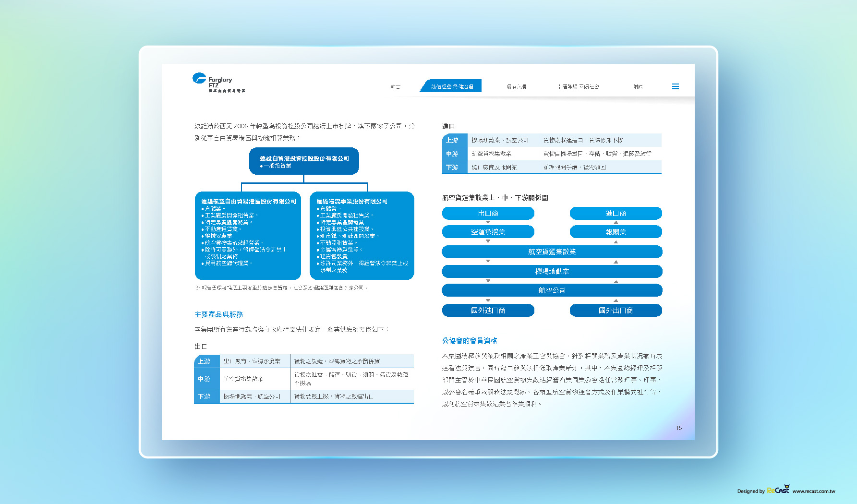Click the 出口商 pill in flow chart

[488, 213]
